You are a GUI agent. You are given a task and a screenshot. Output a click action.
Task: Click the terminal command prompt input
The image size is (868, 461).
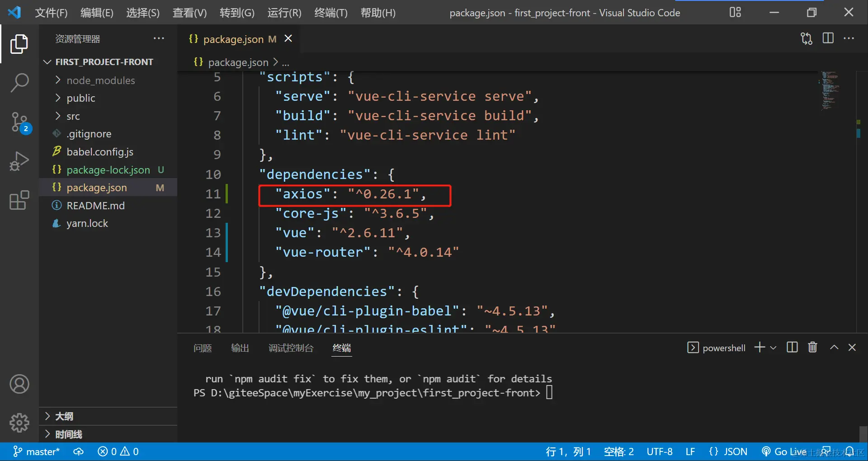(x=549, y=392)
